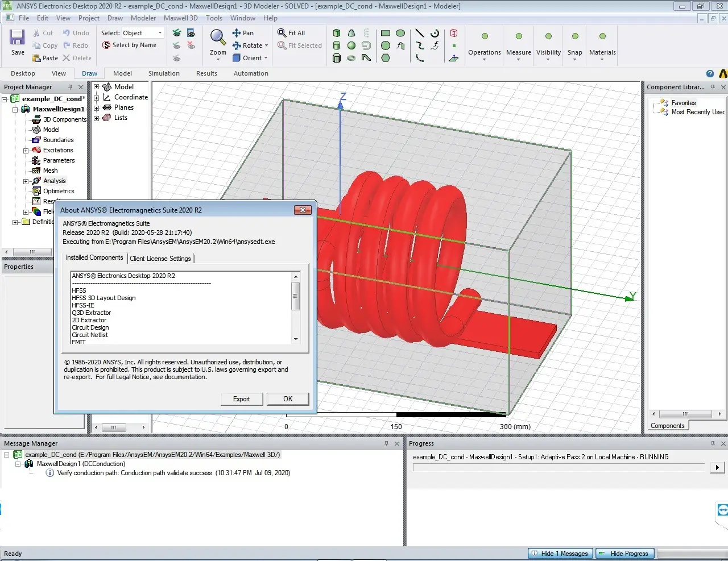The height and width of the screenshot is (561, 728).
Task: Open the Rotate dropdown arrow
Action: (x=266, y=45)
